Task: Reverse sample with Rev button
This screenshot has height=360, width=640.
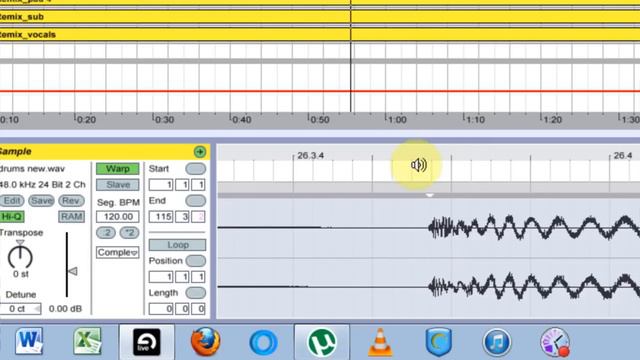Action: tap(71, 201)
